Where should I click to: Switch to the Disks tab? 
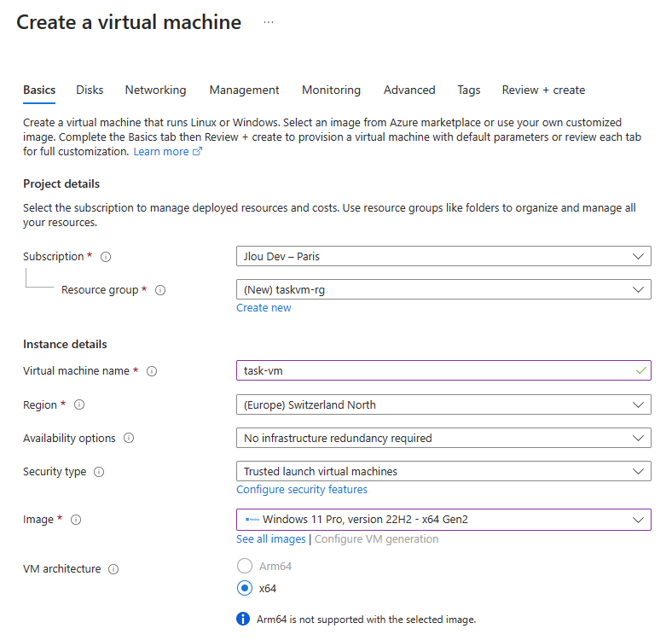coord(90,90)
